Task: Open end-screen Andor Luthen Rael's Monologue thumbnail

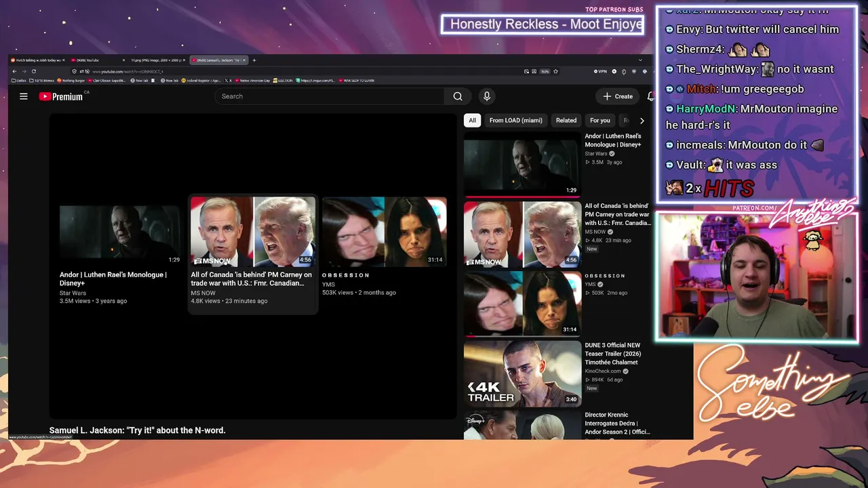Action: 120,232
